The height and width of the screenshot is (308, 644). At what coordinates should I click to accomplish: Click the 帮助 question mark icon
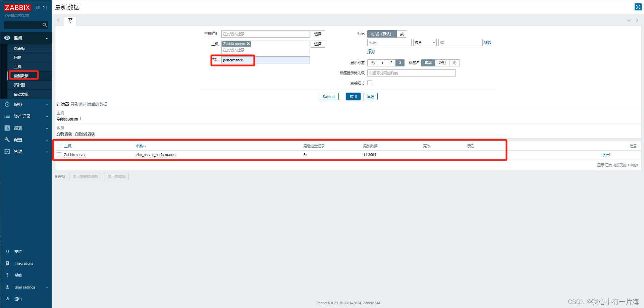pos(7,275)
